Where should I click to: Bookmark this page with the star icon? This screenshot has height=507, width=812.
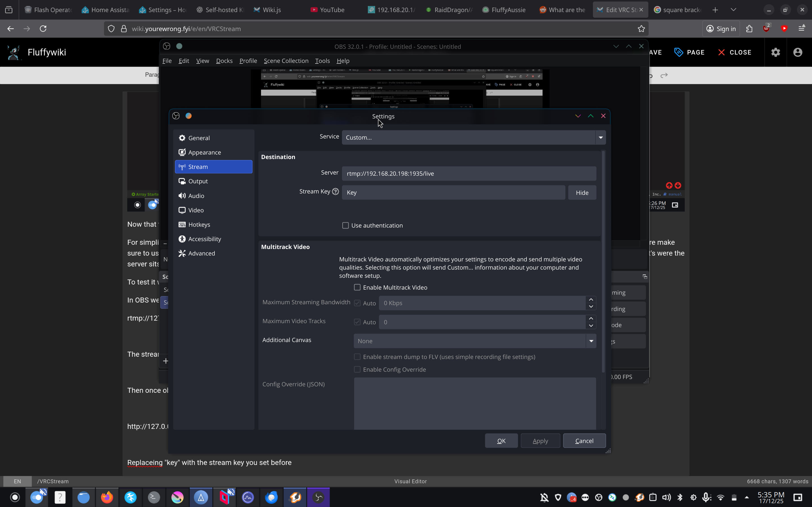point(641,29)
